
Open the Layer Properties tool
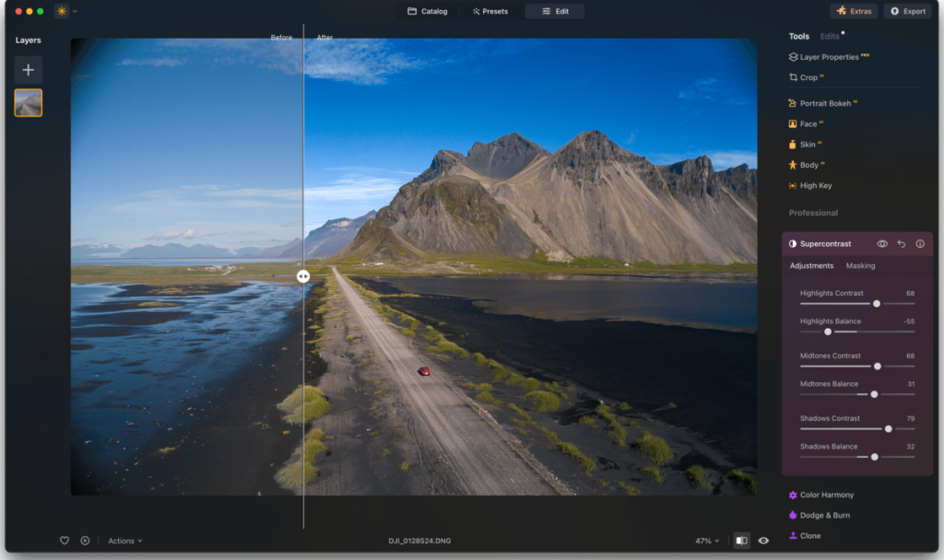pos(829,56)
